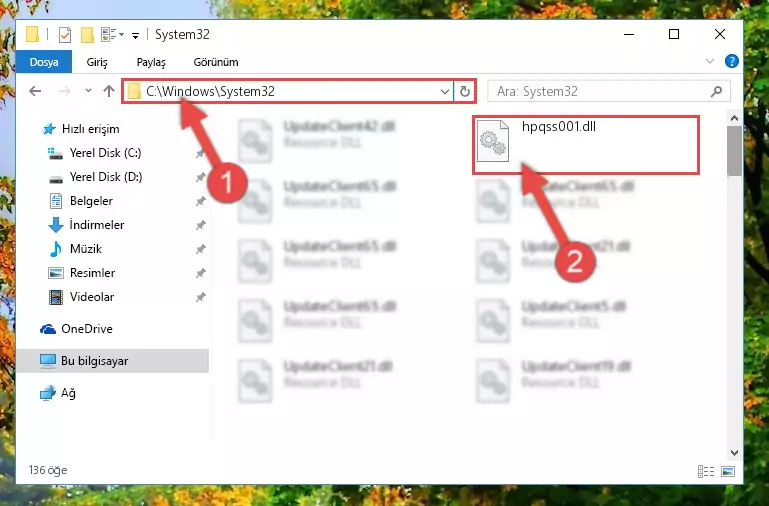Select OneDrive in the navigation pane

click(77, 329)
